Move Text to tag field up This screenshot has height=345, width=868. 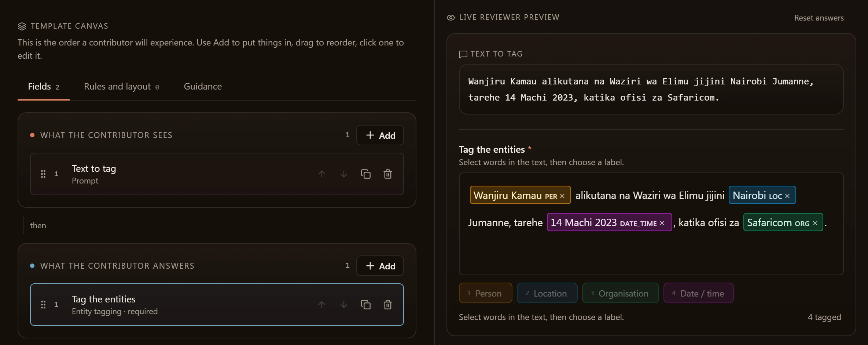coord(322,174)
